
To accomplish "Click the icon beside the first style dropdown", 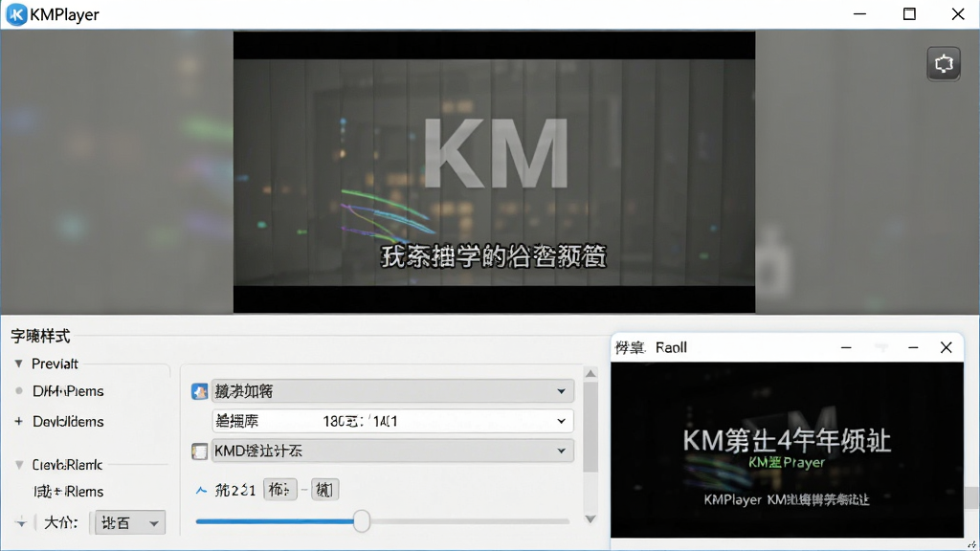I will tap(199, 391).
